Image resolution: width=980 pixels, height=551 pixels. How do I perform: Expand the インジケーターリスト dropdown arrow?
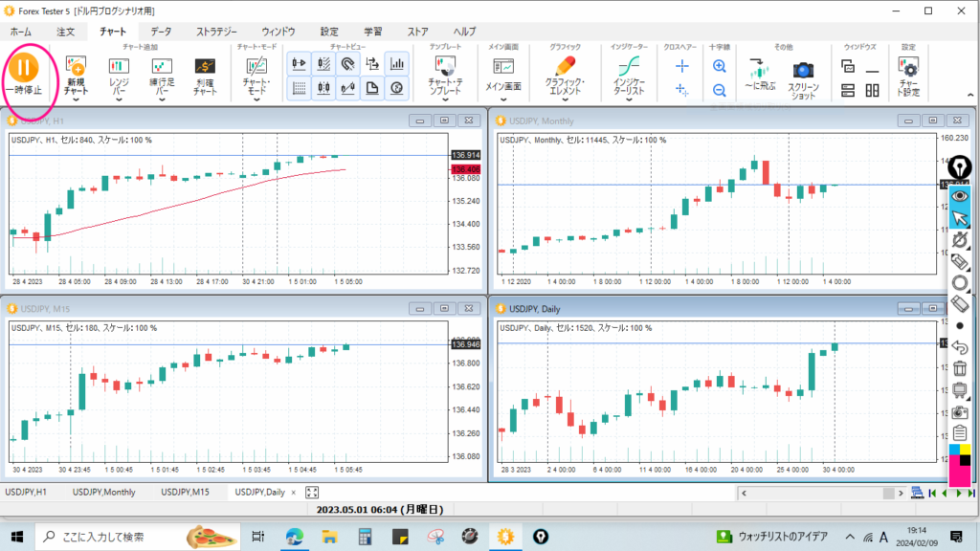629,99
